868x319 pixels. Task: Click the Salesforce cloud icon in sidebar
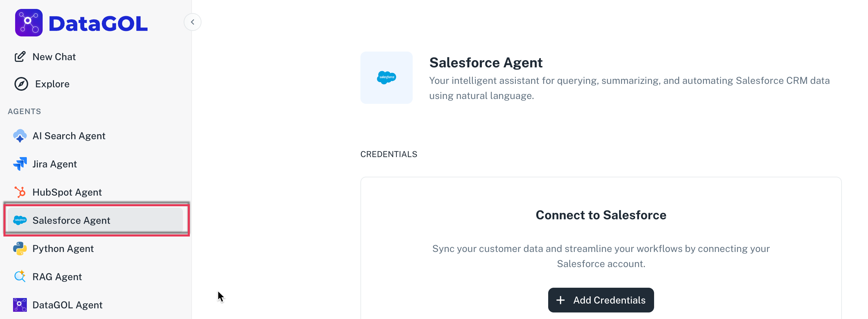(20, 220)
